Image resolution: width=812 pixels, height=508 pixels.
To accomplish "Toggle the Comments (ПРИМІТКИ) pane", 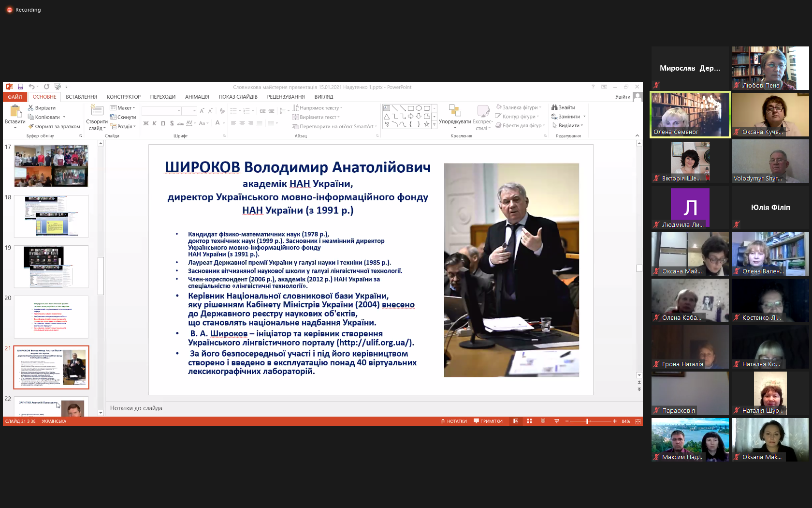I will [x=488, y=421].
